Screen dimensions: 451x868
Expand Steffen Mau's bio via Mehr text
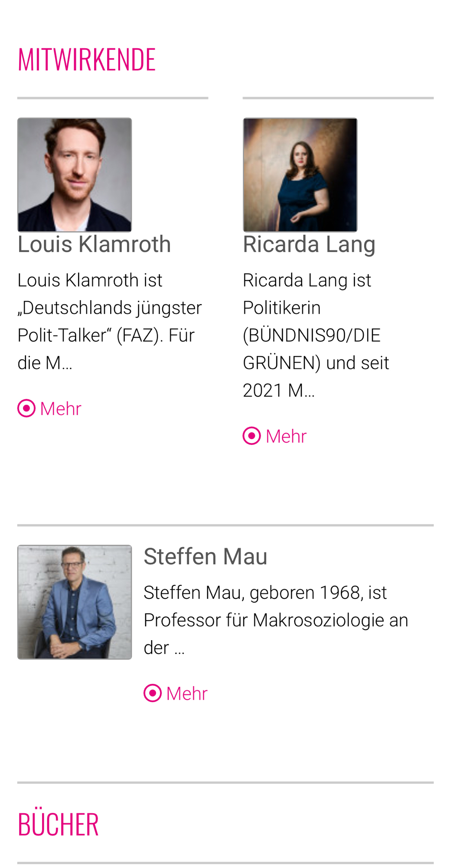click(187, 694)
